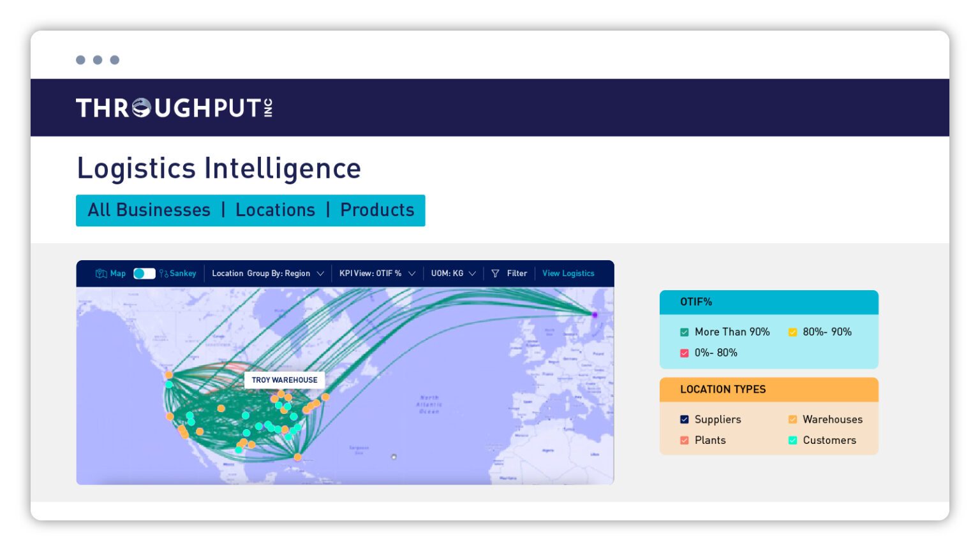Click the Troy Warehouse map label
This screenshot has width=980, height=551.
(x=284, y=379)
